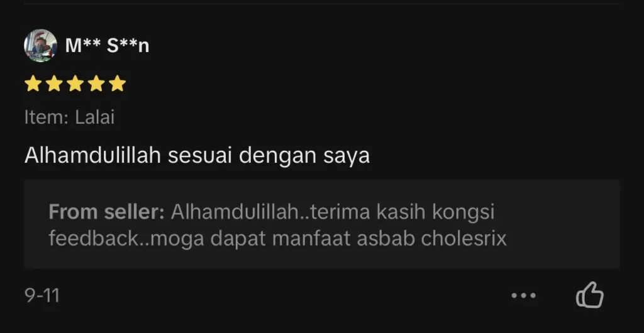Click the review text "Alhamdulillah sesuai dengan saya"
The width and height of the screenshot is (644, 333).
(x=197, y=156)
